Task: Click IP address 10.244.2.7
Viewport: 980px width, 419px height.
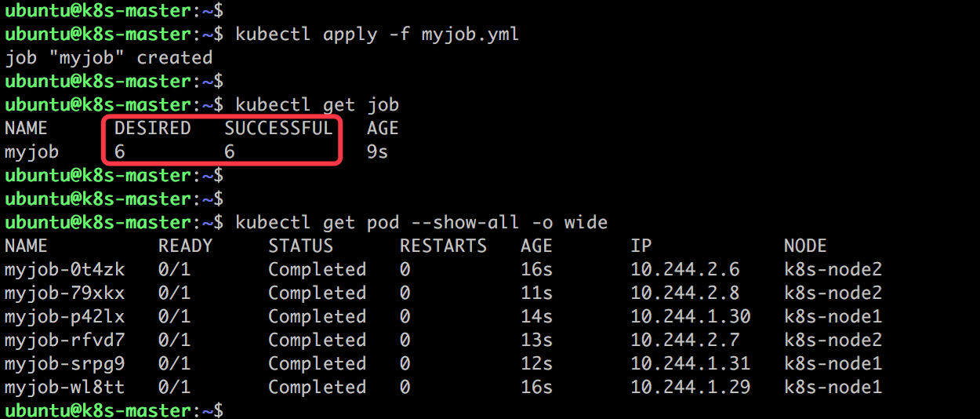Action: tap(685, 341)
